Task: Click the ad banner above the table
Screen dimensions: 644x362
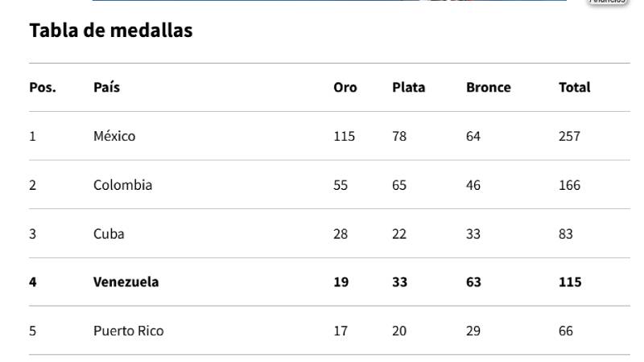Action: click(329, 1)
